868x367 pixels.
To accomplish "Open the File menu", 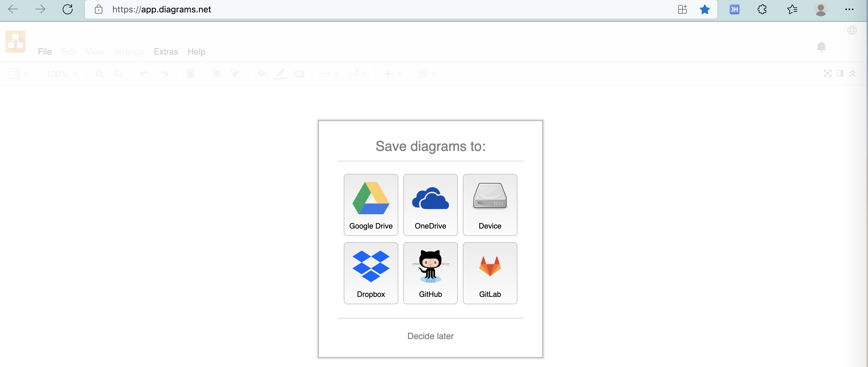I will (x=44, y=52).
